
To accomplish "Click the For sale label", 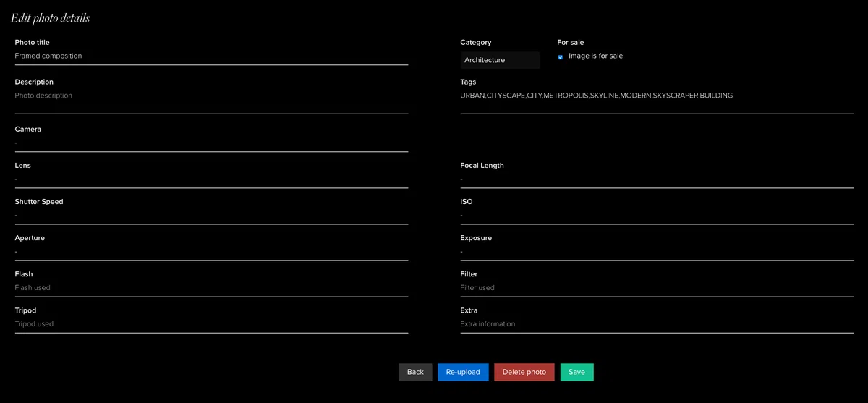I will coord(571,43).
